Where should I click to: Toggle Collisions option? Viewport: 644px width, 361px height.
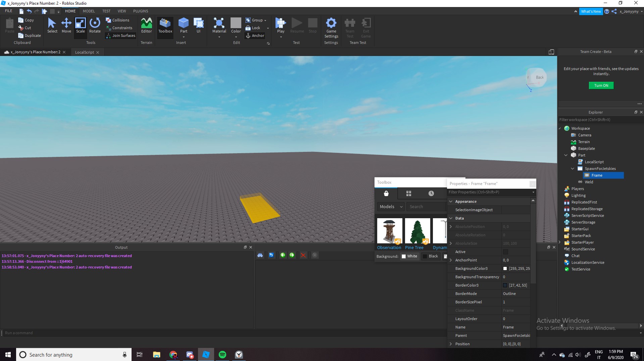point(117,20)
